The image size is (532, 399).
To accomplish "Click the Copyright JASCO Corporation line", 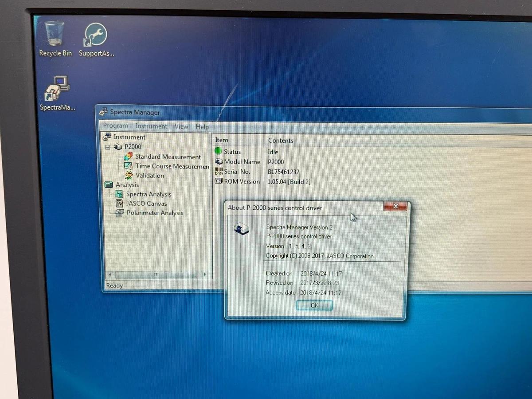I will pyautogui.click(x=320, y=256).
